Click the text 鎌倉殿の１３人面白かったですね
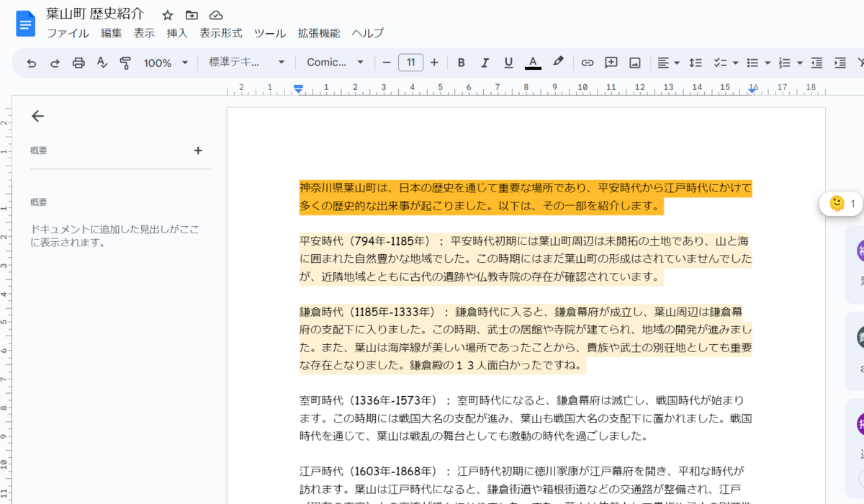Screen dimensions: 864x504 pyautogui.click(x=492, y=366)
